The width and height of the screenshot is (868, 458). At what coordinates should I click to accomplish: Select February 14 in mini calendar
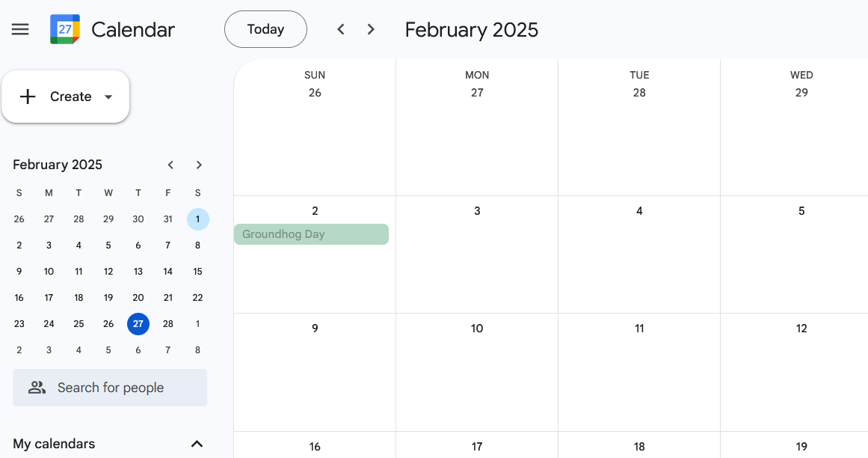tap(167, 271)
